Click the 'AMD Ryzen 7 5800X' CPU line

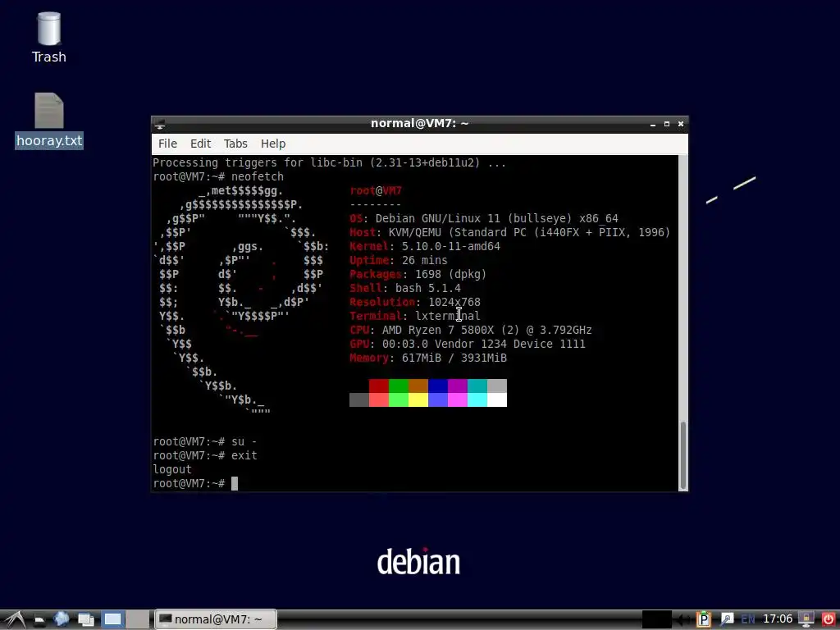pyautogui.click(x=471, y=330)
